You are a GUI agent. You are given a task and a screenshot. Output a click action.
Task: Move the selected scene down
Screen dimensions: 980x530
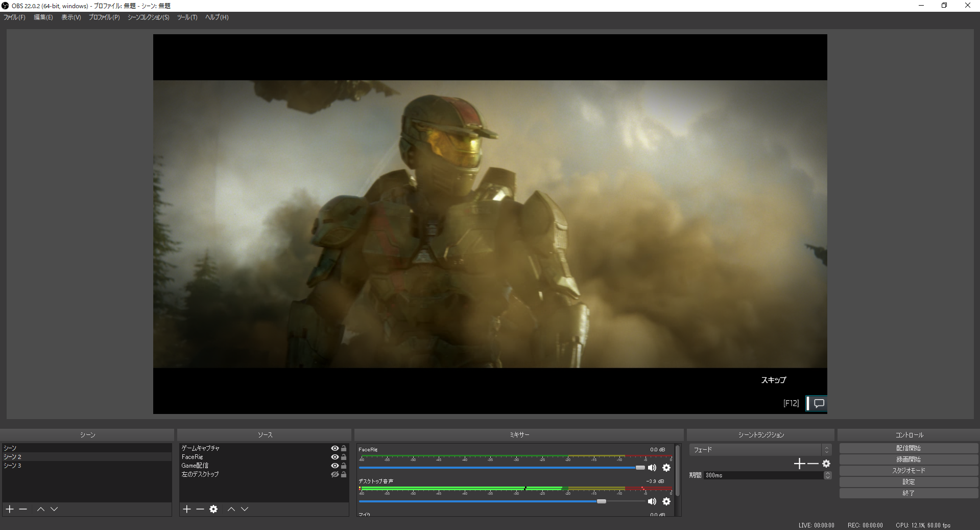(x=54, y=509)
